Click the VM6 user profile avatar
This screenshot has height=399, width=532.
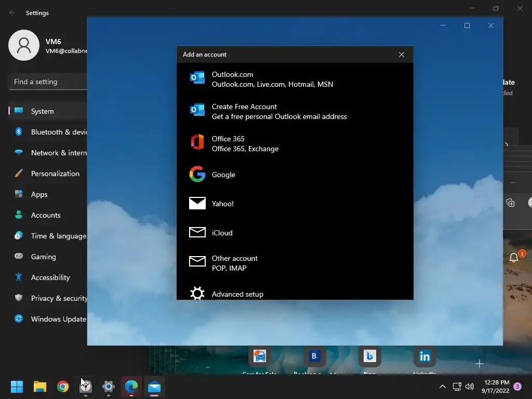24,45
